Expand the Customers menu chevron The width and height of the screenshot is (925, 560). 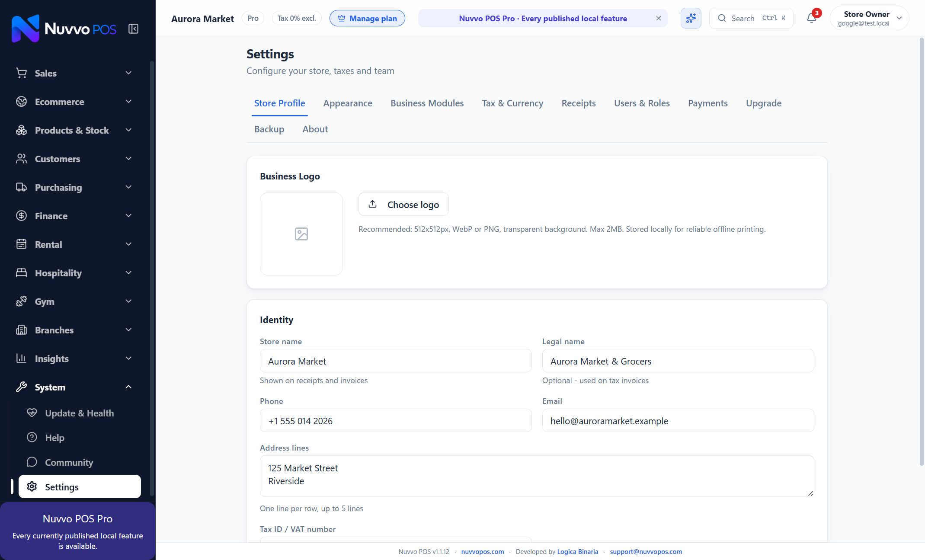(128, 159)
